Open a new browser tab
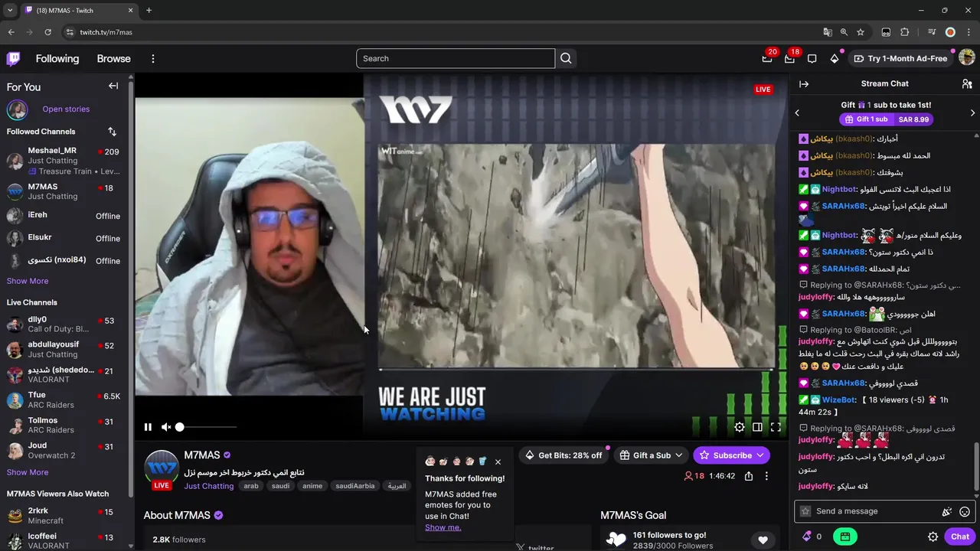 (x=149, y=10)
